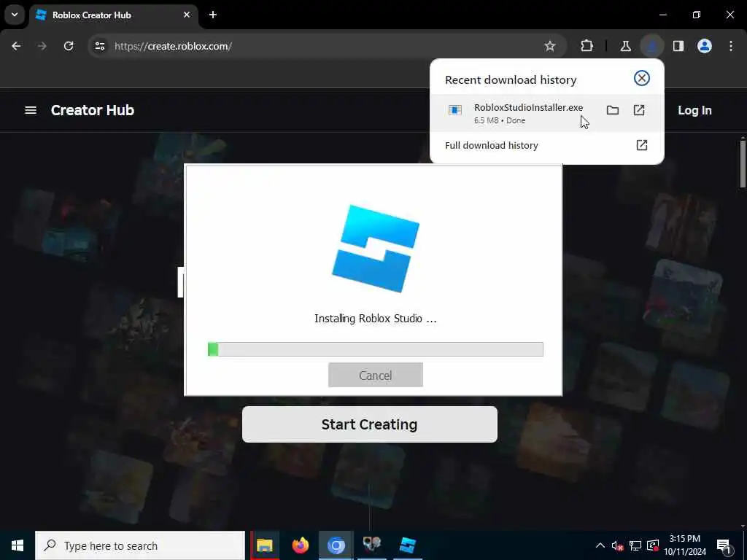Show hidden system tray icons
Viewport: 747px width, 560px height.
point(600,545)
